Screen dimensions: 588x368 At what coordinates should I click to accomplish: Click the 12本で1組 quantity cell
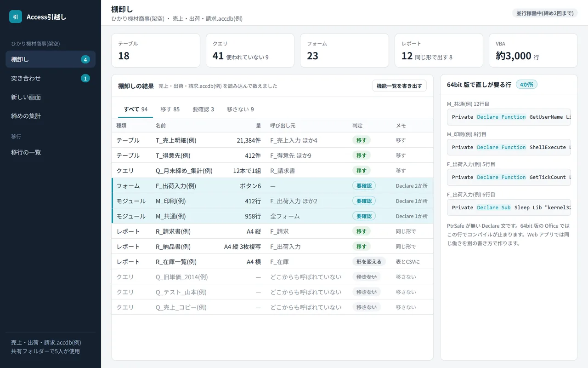click(x=247, y=171)
